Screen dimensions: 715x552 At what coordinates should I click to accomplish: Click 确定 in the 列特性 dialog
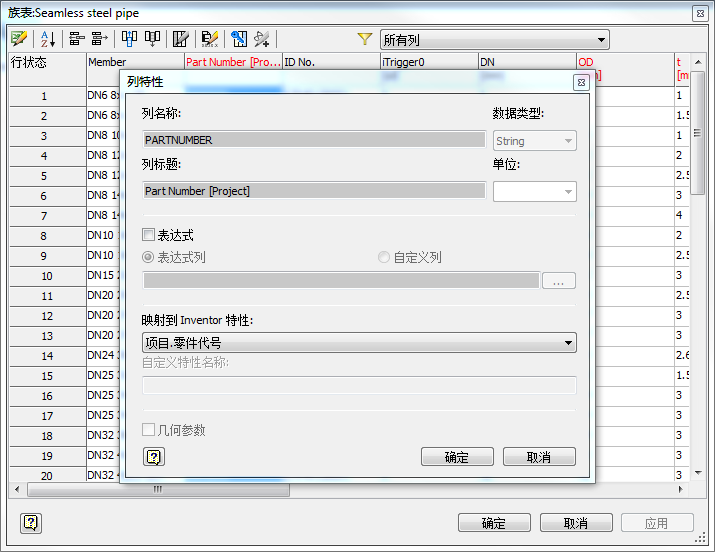457,457
